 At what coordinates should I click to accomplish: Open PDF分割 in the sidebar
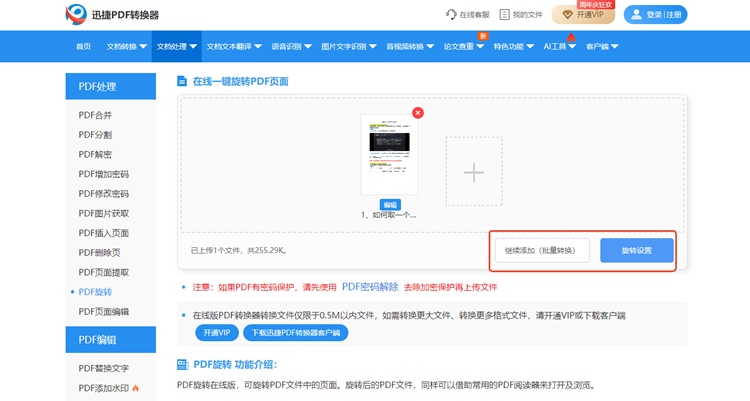pos(95,134)
